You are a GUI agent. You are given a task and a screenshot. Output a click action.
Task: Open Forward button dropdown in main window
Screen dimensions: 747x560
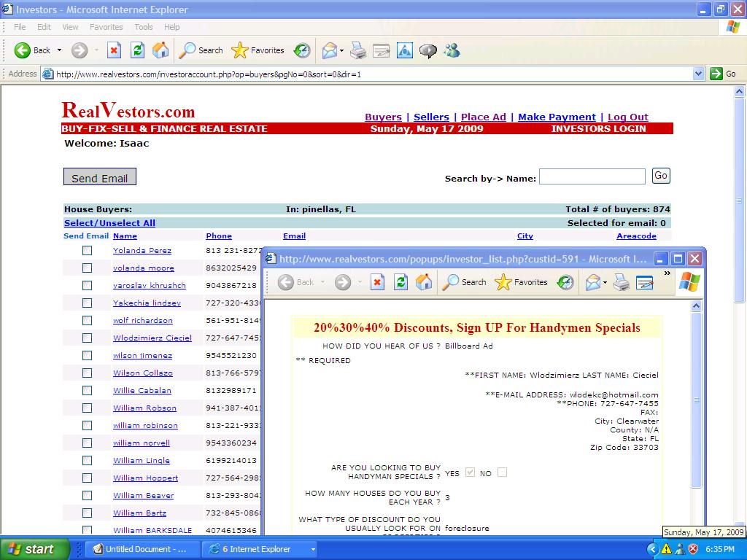click(x=96, y=50)
